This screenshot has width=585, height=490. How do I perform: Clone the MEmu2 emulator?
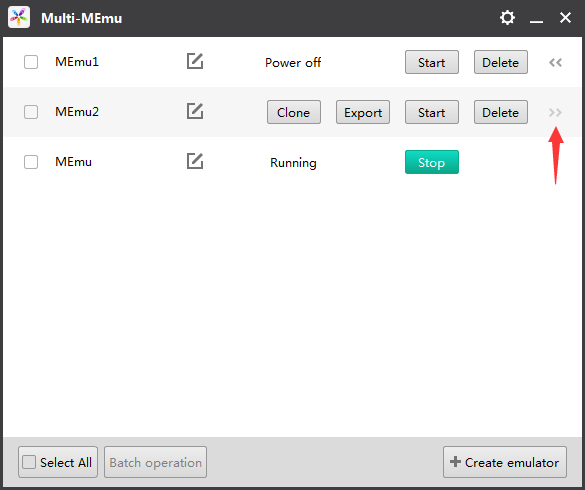click(x=294, y=112)
